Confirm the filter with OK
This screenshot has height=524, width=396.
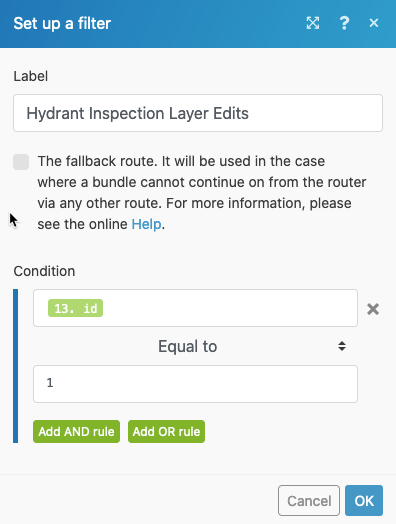click(x=364, y=501)
